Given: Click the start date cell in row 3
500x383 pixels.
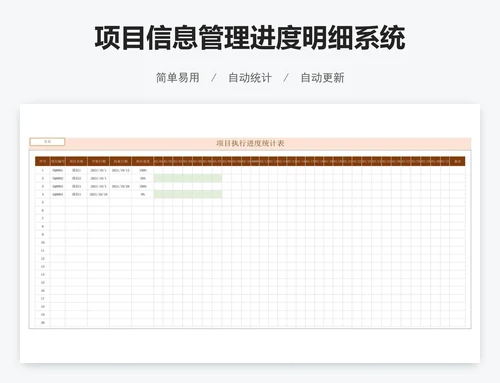Looking at the screenshot, I should click(x=98, y=186).
